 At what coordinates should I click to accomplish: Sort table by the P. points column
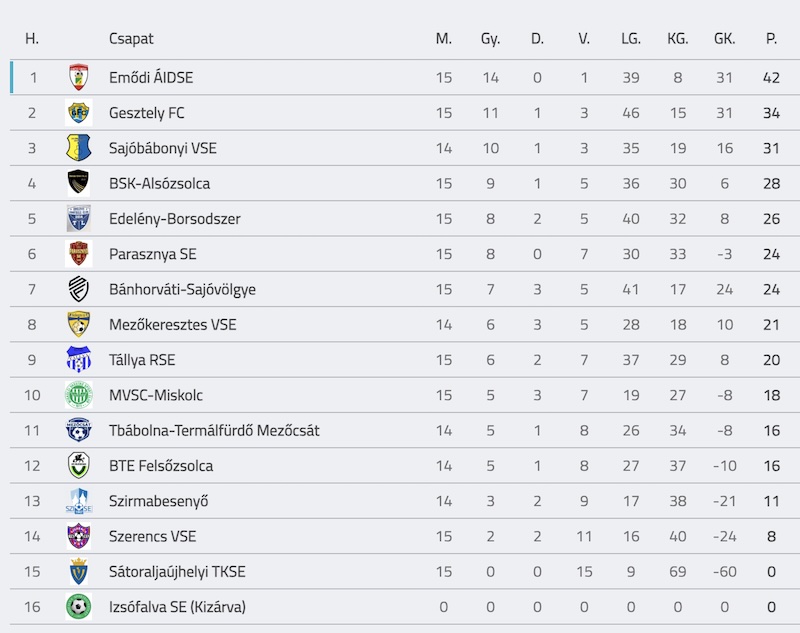pyautogui.click(x=771, y=39)
